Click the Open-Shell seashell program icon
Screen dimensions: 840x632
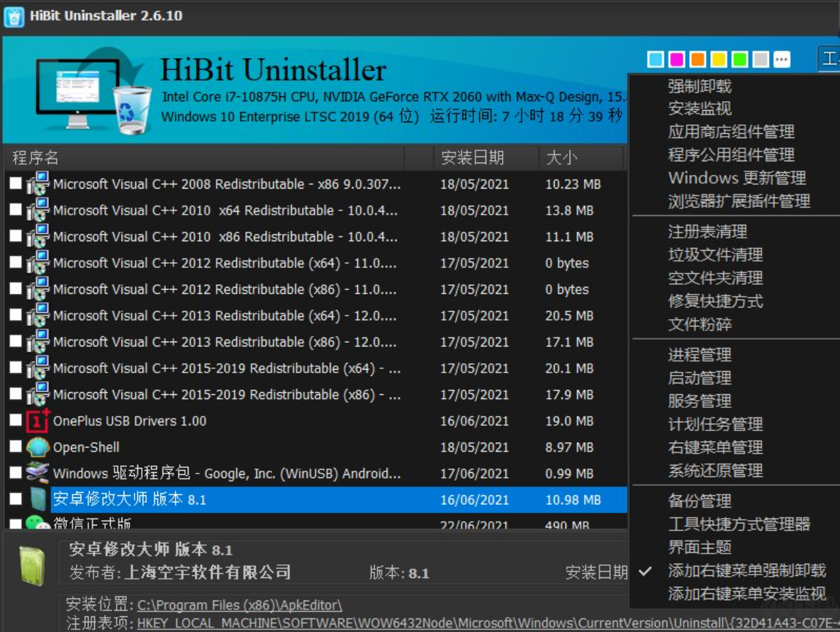click(x=36, y=448)
